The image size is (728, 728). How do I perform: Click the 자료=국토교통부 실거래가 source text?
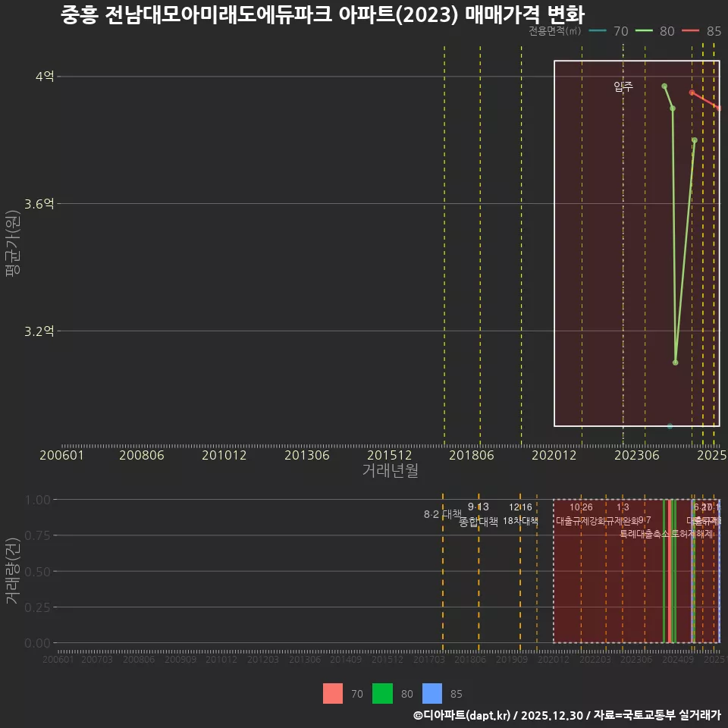click(657, 715)
